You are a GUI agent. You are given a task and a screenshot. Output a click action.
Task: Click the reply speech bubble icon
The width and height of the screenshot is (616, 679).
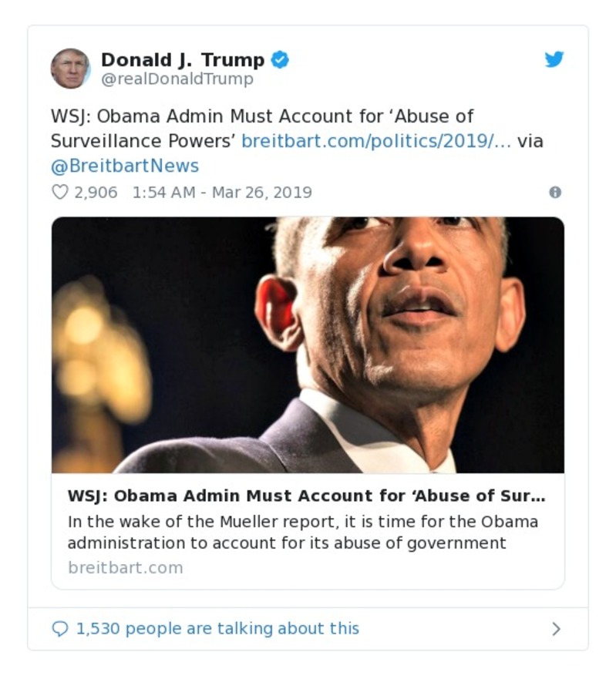pyautogui.click(x=60, y=628)
